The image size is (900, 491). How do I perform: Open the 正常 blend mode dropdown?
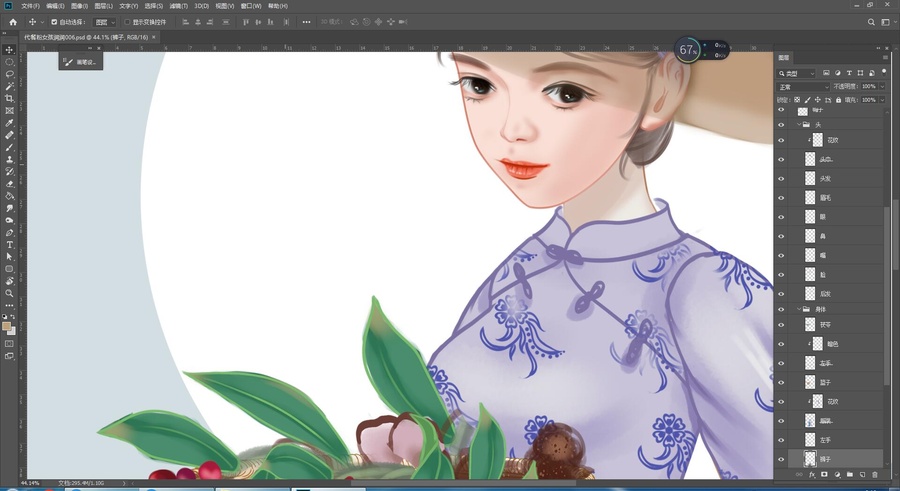click(x=803, y=87)
